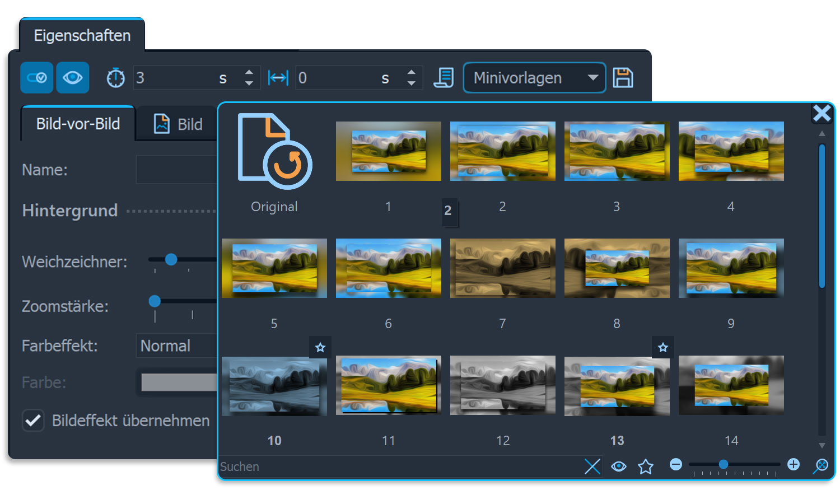Switch to the Bild-vor-Bild tab

(78, 124)
